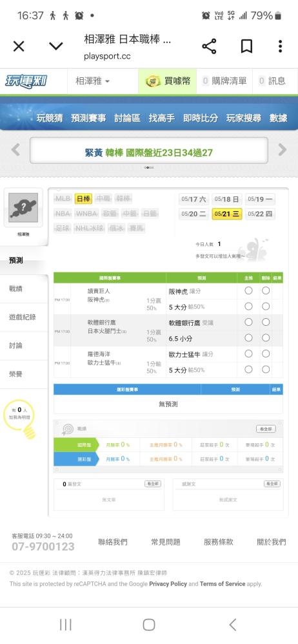Open the 緊黃 韓棒 國際盤 banner link
The width and height of the screenshot is (298, 644).
[x=148, y=153]
